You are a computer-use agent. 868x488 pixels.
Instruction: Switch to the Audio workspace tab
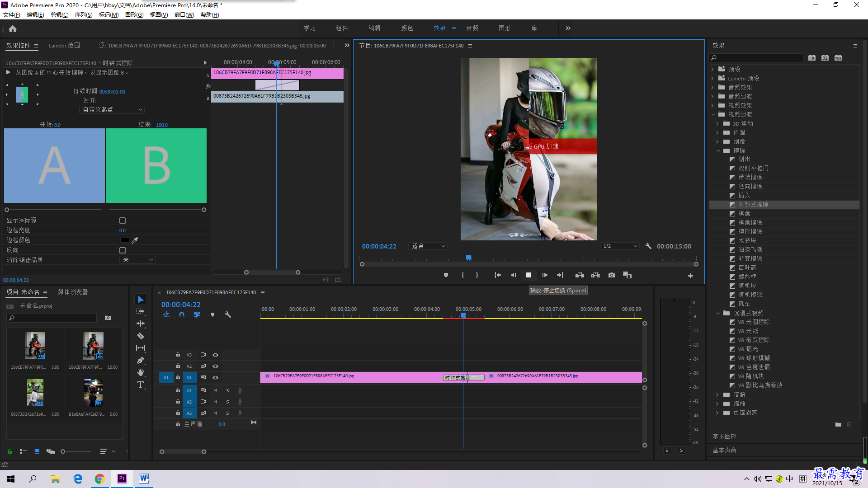tap(472, 28)
